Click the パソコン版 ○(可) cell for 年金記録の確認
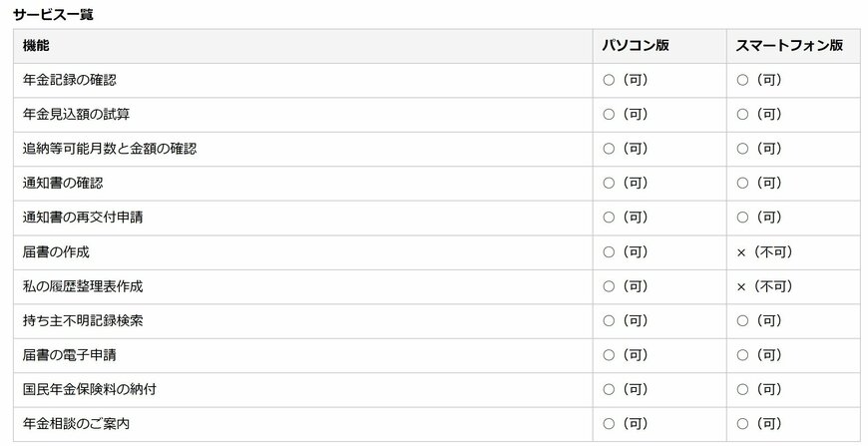This screenshot has width=868, height=446. 626,80
